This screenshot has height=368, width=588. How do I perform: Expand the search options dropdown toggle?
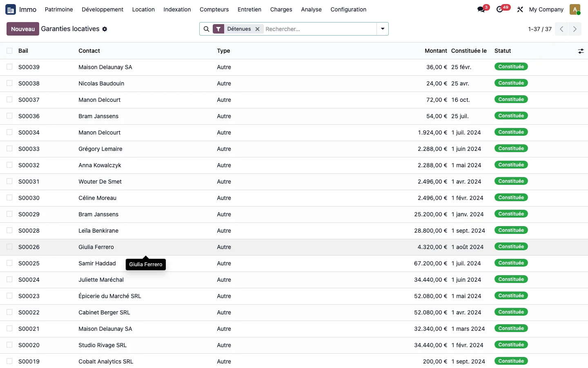(383, 29)
